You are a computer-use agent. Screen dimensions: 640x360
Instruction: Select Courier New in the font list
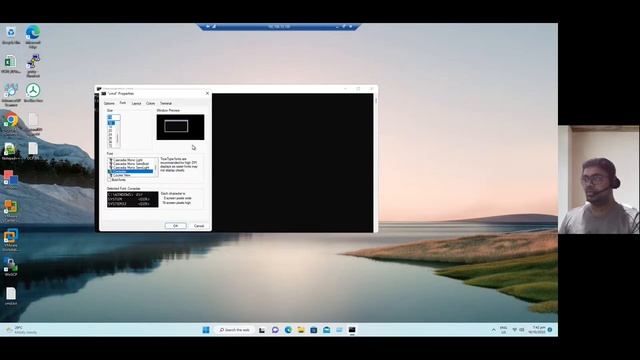(122, 175)
